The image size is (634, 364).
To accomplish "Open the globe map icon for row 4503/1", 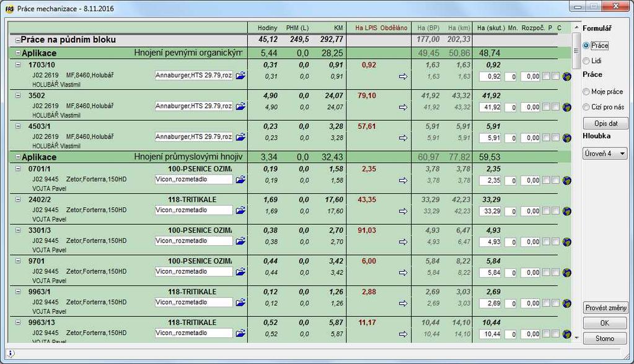I will point(566,138).
